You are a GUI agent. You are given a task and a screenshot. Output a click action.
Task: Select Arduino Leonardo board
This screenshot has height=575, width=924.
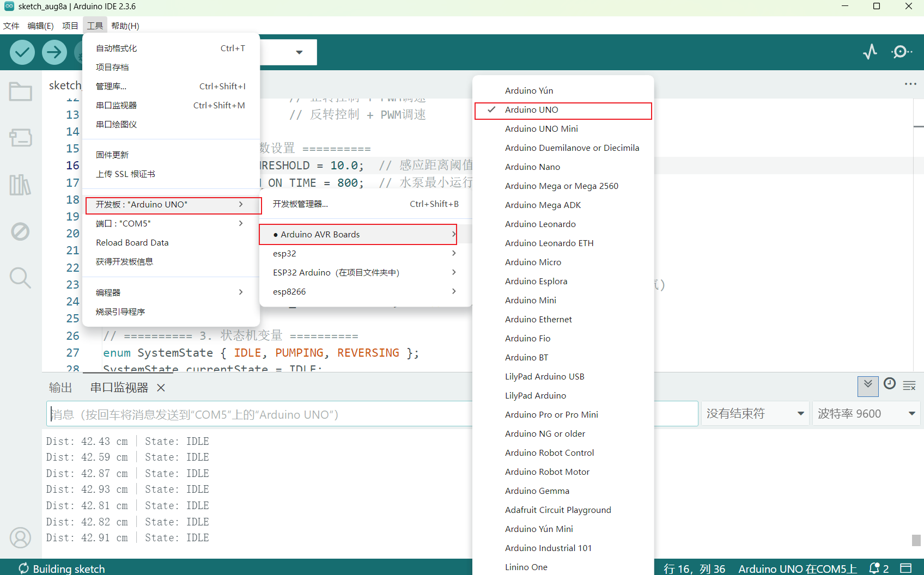pos(563,224)
